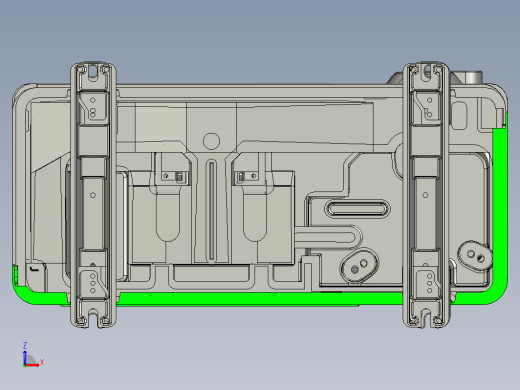Pick the circular boss at top center
This screenshot has width=520, height=390.
[x=211, y=141]
